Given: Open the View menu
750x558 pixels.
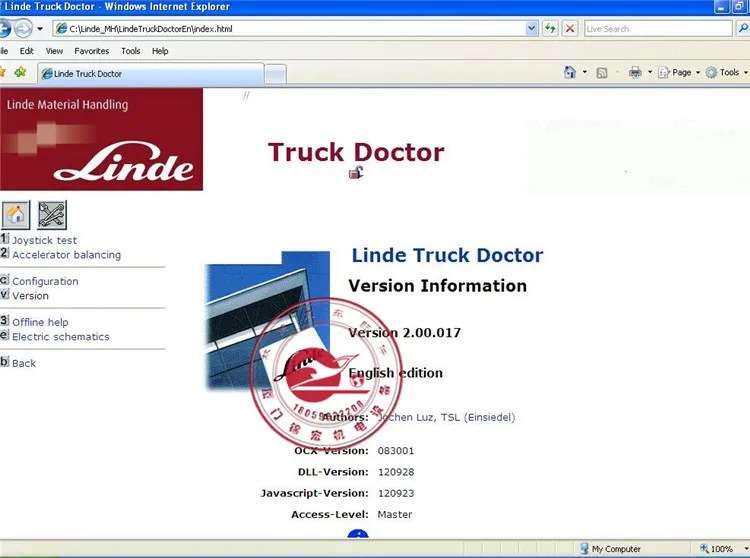Looking at the screenshot, I should [x=54, y=51].
